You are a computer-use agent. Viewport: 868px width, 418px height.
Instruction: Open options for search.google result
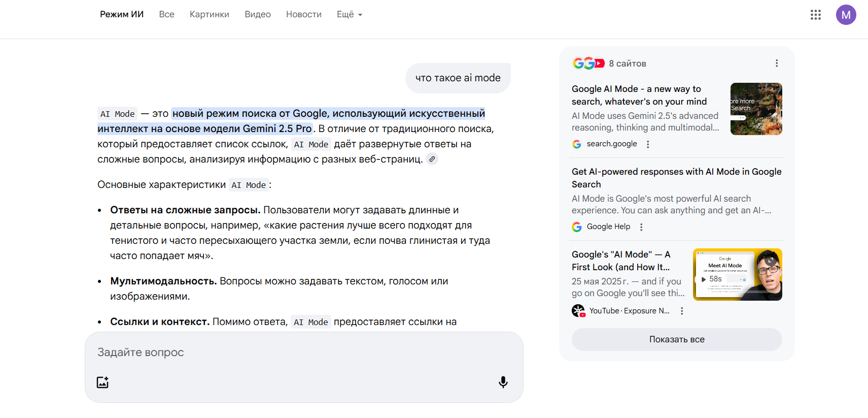[x=648, y=144]
